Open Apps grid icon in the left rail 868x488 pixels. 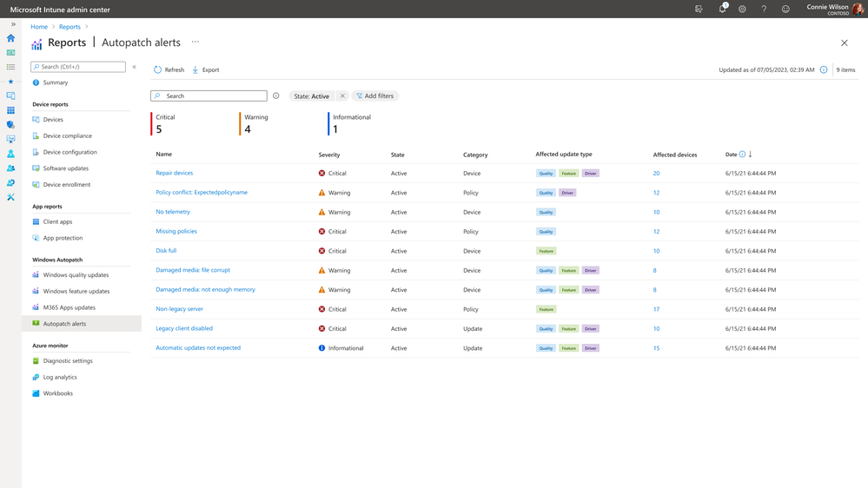click(10, 110)
